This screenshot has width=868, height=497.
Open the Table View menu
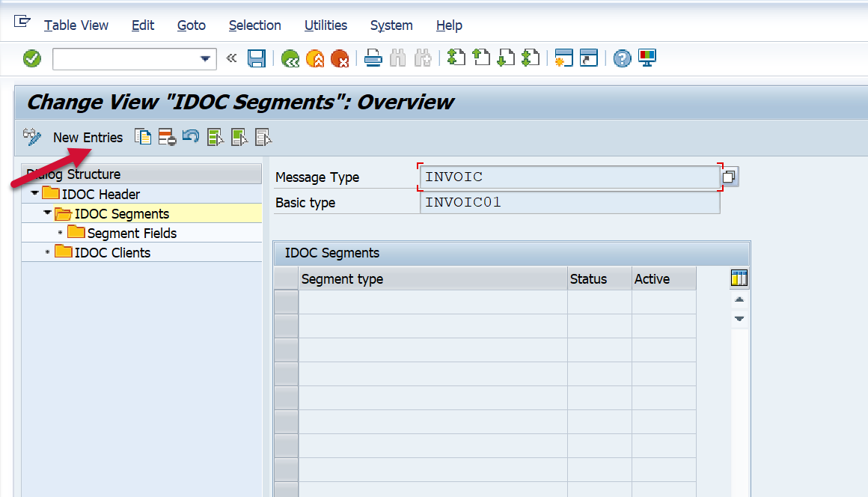(x=76, y=25)
